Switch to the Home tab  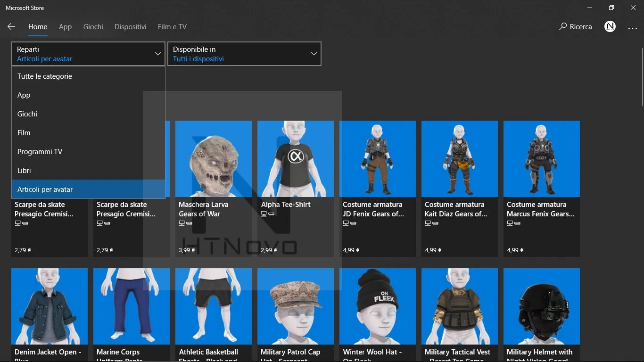38,27
